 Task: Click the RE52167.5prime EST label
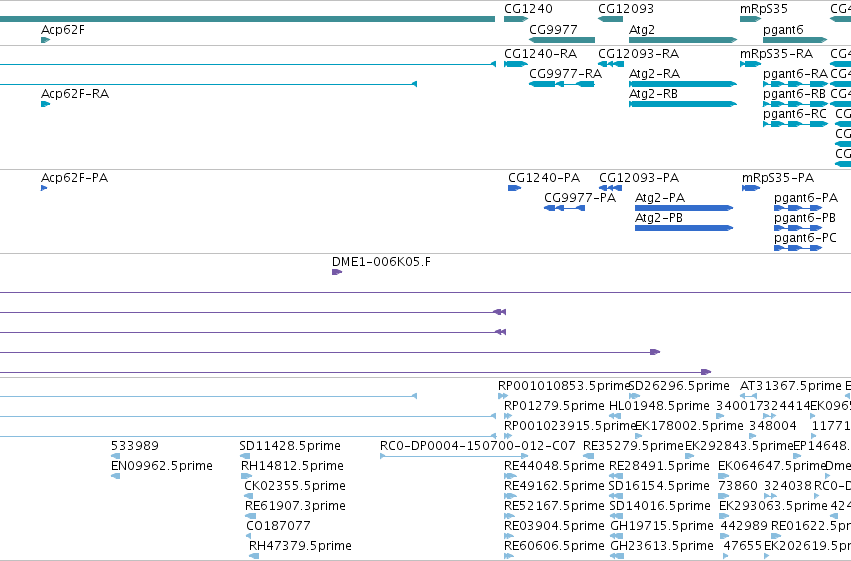[554, 506]
